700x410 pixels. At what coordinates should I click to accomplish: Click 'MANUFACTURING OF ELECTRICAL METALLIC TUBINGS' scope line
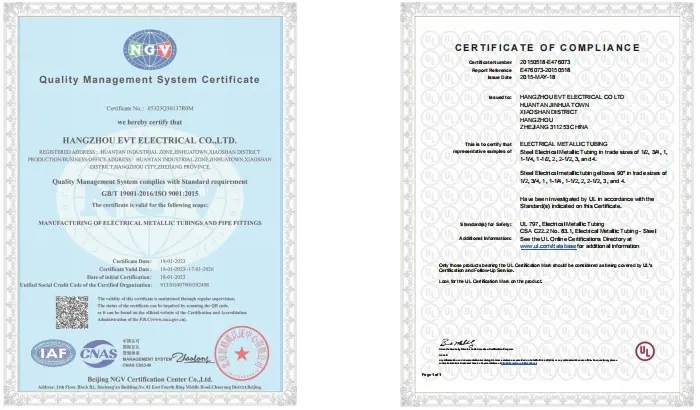[x=150, y=223]
